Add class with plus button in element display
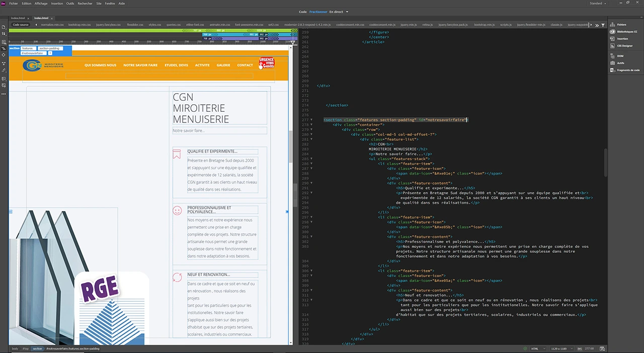This screenshot has width=644, height=353. [50, 53]
